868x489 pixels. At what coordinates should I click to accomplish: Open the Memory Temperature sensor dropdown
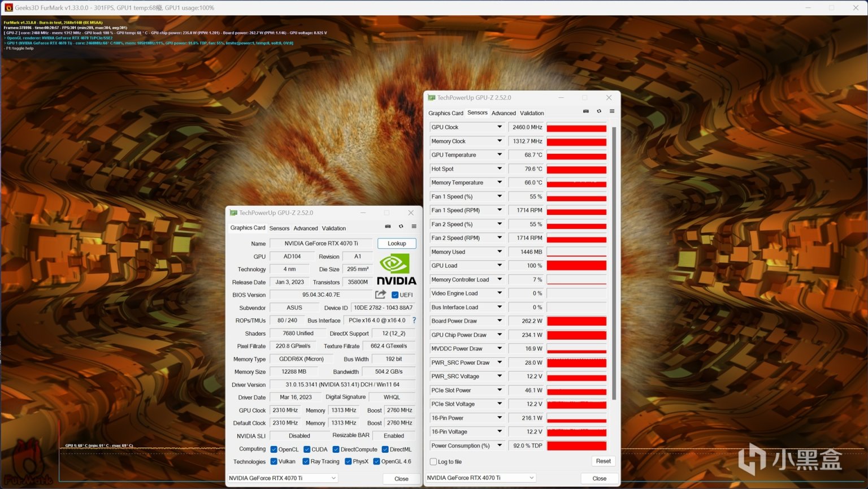[500, 183]
